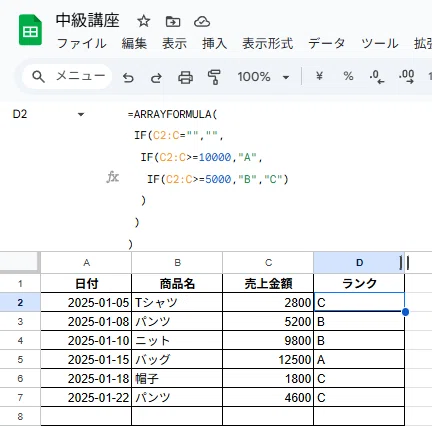Select column B header
The image size is (432, 426).
(x=177, y=263)
